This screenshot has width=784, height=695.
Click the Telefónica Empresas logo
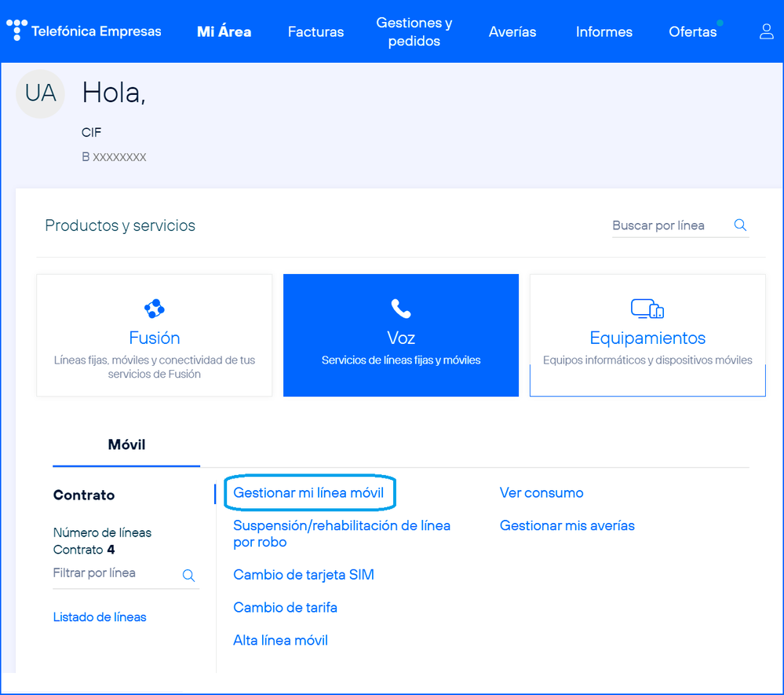(84, 31)
